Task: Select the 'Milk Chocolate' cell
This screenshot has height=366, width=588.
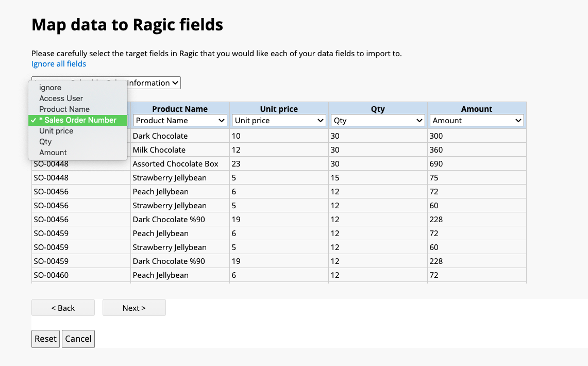Action: (180, 149)
